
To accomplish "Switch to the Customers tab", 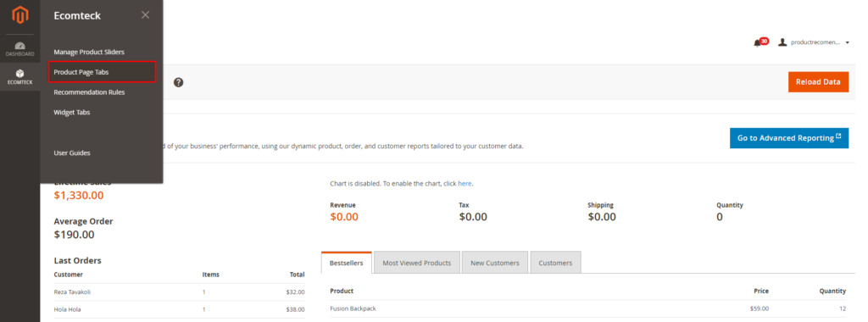I will coord(555,263).
